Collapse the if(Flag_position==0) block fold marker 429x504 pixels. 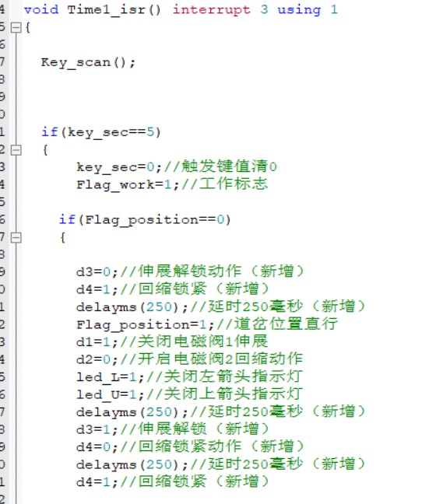pos(16,238)
